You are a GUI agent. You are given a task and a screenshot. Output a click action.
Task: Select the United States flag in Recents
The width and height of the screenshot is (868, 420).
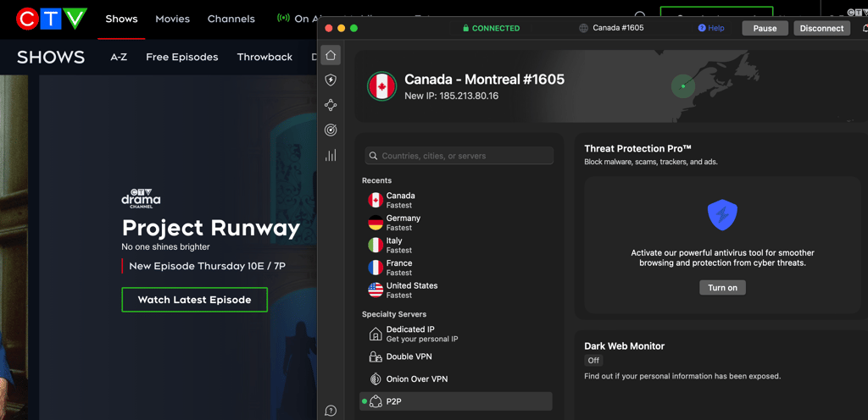(x=376, y=290)
